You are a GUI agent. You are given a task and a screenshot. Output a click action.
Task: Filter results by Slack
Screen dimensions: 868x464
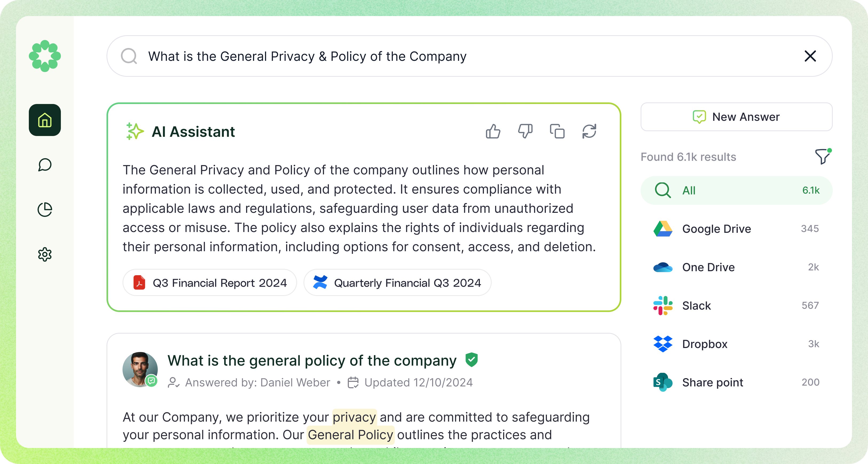pyautogui.click(x=736, y=305)
